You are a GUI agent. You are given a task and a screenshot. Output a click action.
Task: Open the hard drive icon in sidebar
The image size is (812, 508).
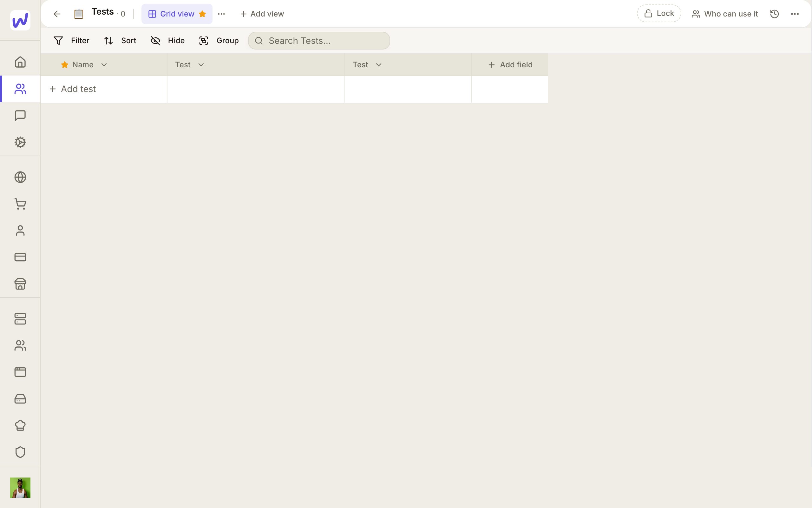(20, 399)
